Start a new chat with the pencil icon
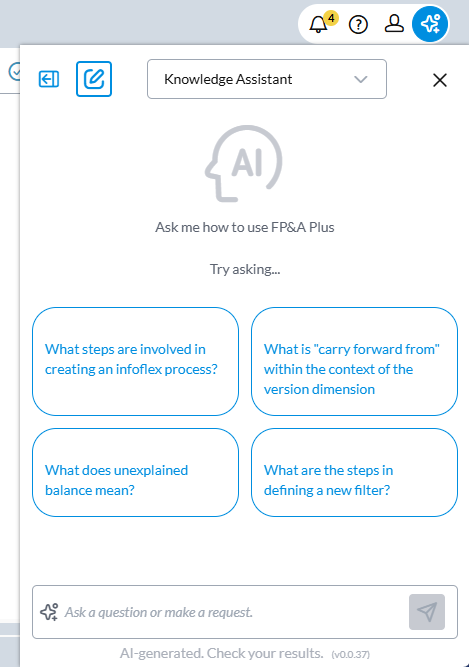The width and height of the screenshot is (469, 667). pos(94,79)
